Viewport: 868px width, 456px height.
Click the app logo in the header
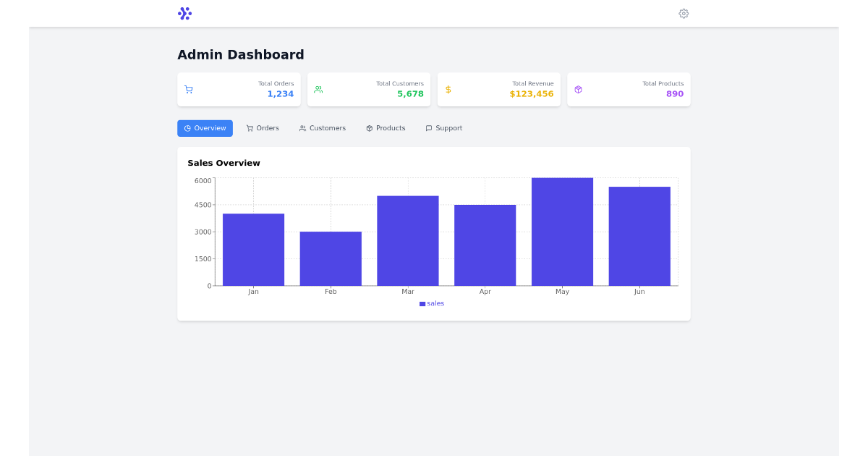pyautogui.click(x=185, y=13)
